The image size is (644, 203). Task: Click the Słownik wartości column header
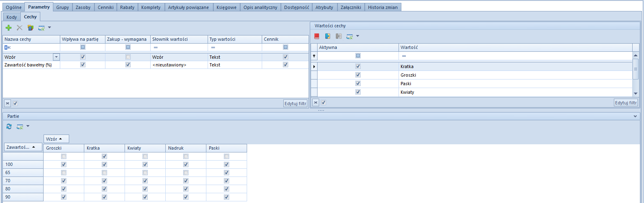[x=179, y=39]
